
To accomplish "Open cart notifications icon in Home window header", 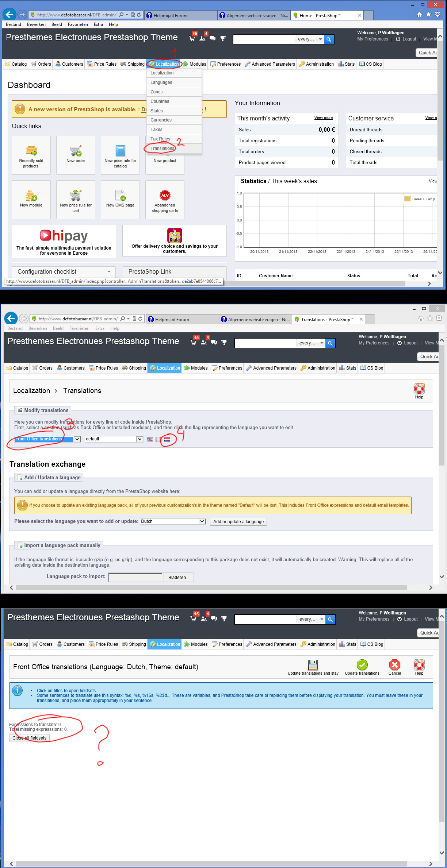I will click(192, 38).
